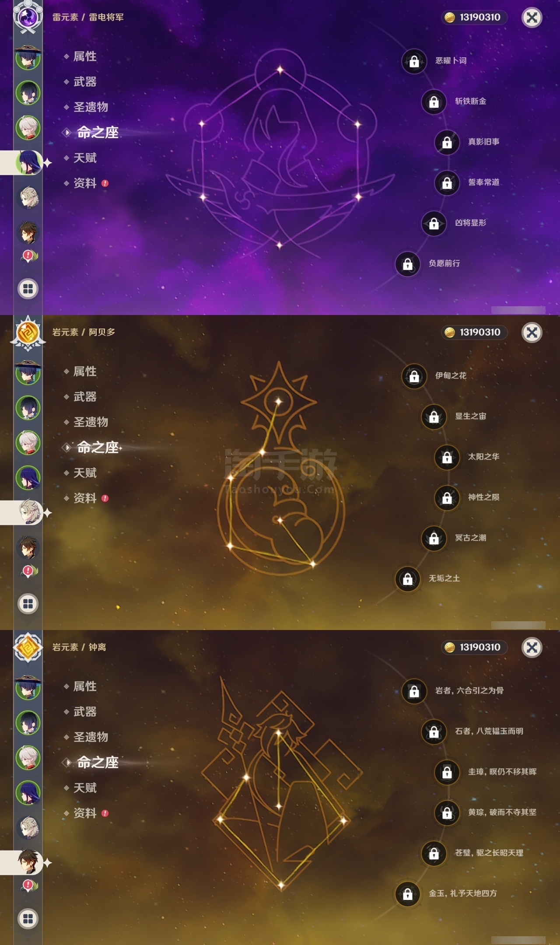Click top star in Raiden constellation

[x=280, y=69]
